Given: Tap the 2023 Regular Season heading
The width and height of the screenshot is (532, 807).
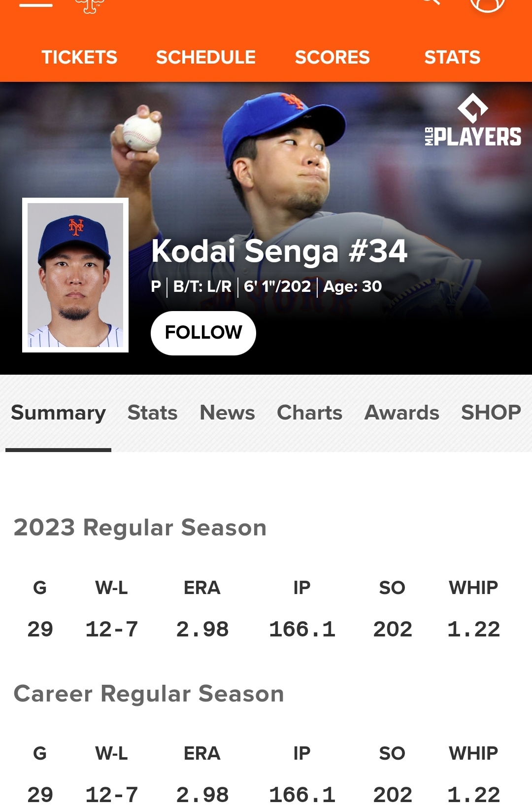Looking at the screenshot, I should tap(140, 527).
